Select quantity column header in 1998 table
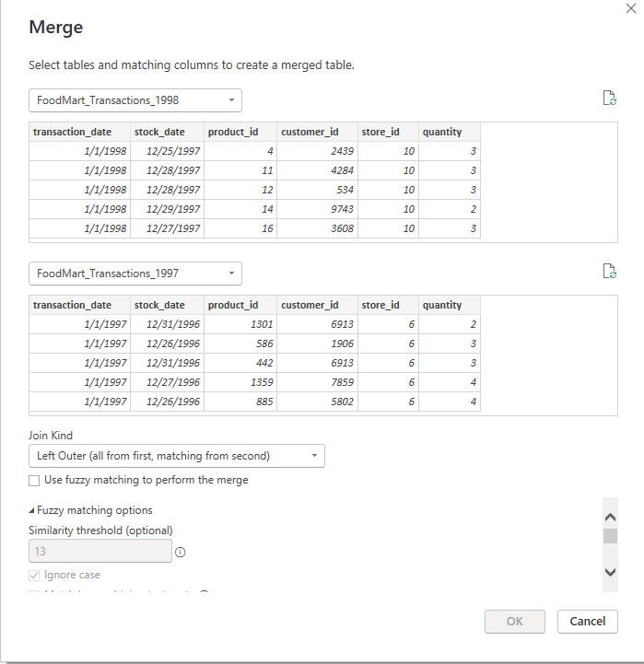 click(450, 132)
